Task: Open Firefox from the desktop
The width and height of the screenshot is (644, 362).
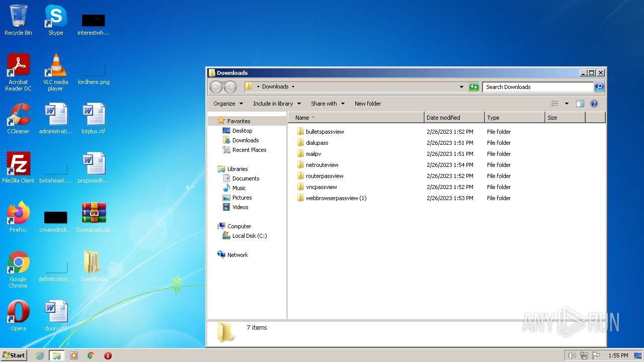Action: (18, 217)
